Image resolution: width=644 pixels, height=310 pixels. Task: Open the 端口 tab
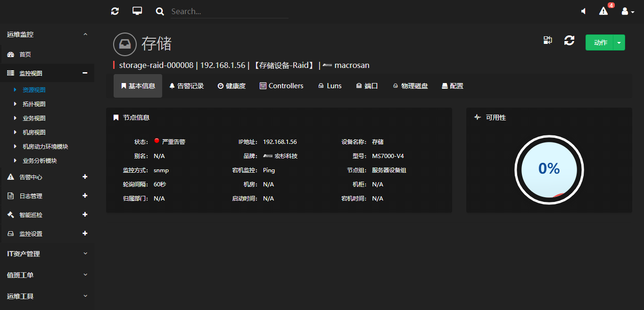[x=367, y=86]
